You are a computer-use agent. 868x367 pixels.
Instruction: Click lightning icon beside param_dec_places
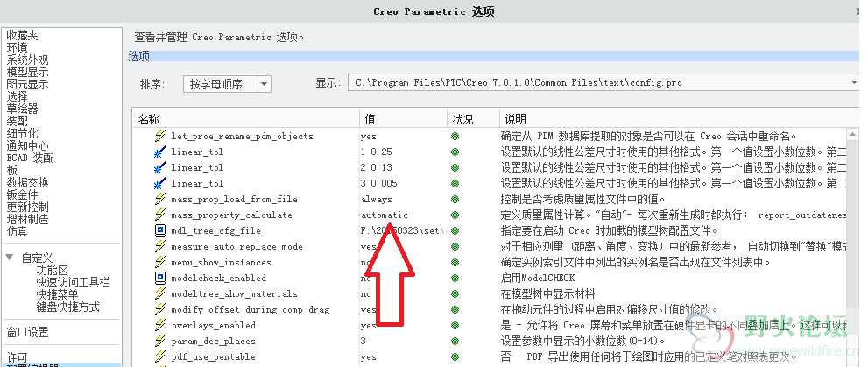pyautogui.click(x=160, y=341)
